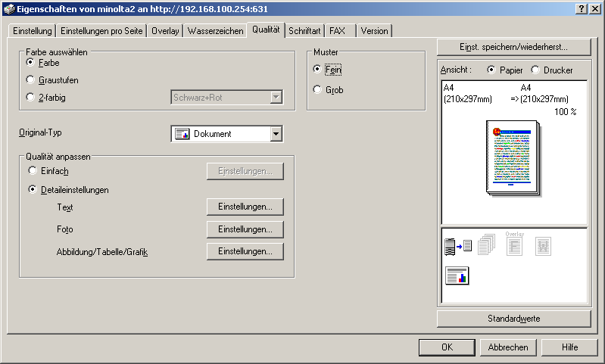
Task: Switch view to Drucker
Action: pos(535,70)
